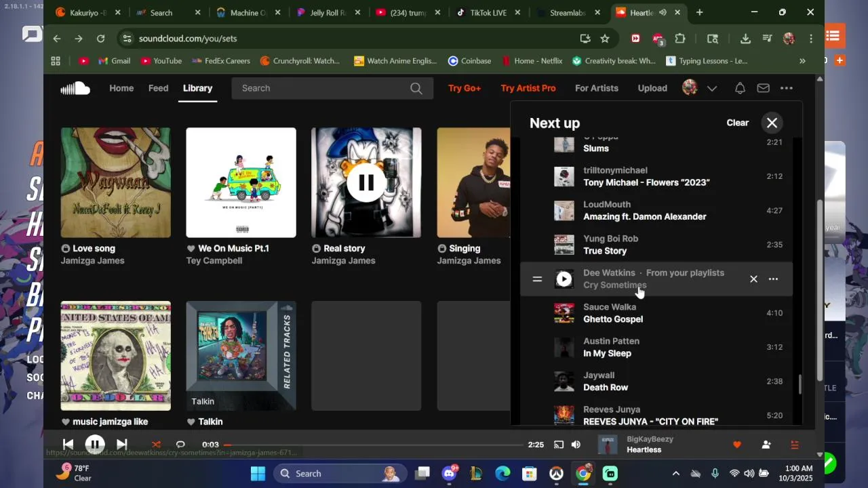Unlike the playing track Heartless
The height and width of the screenshot is (488, 868).
737,445
